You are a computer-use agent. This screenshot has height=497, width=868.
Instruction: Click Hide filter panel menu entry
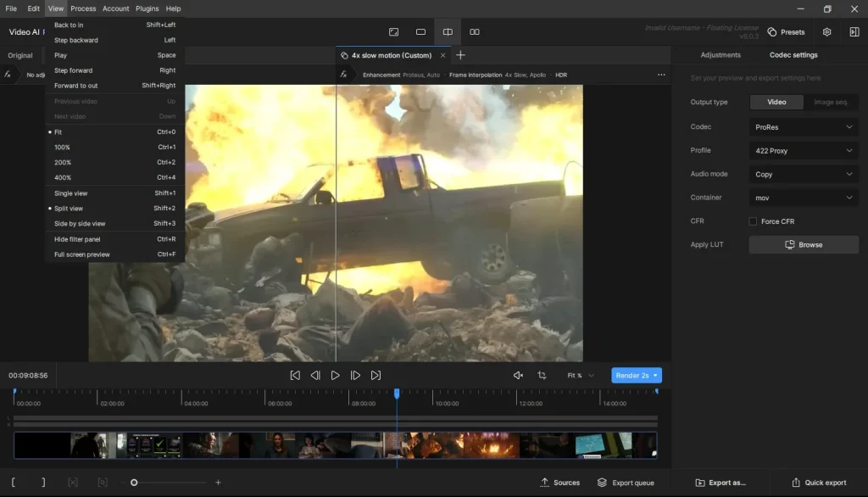coord(114,239)
